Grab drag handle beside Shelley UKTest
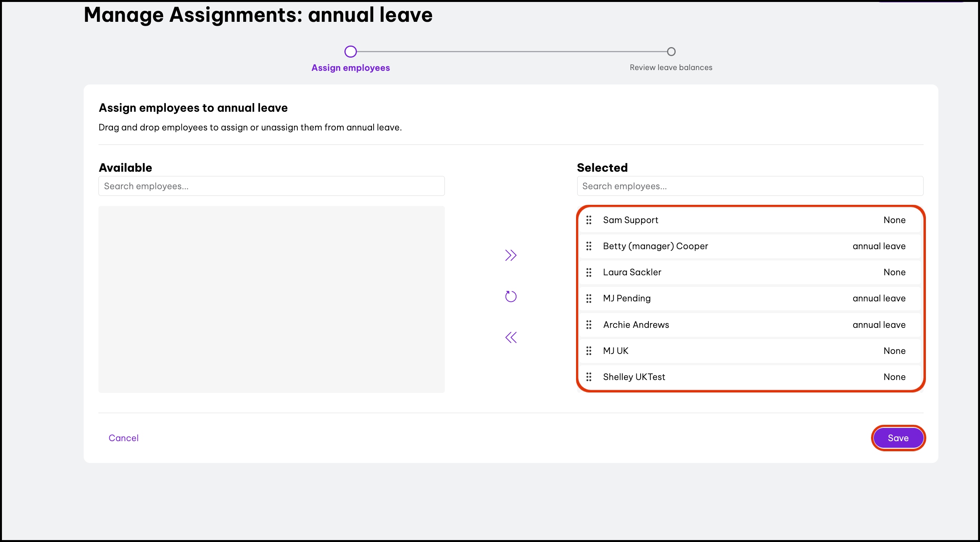This screenshot has width=980, height=542. [589, 377]
